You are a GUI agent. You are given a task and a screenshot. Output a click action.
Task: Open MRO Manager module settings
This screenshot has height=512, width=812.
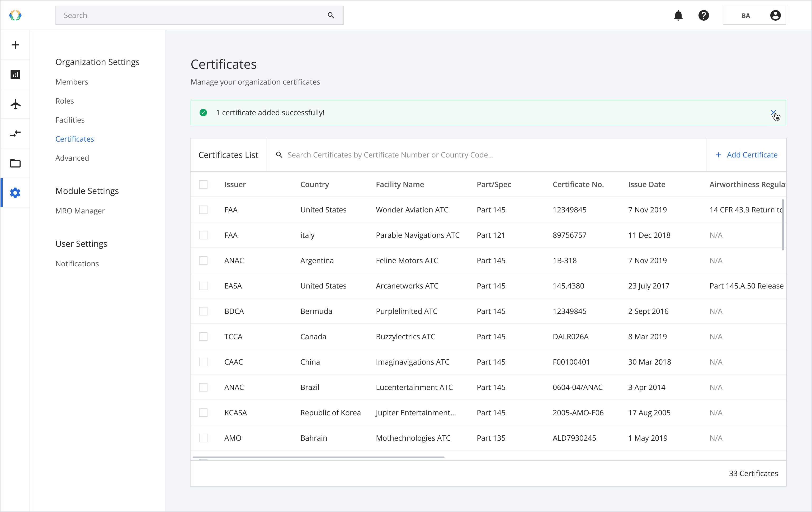tap(80, 211)
